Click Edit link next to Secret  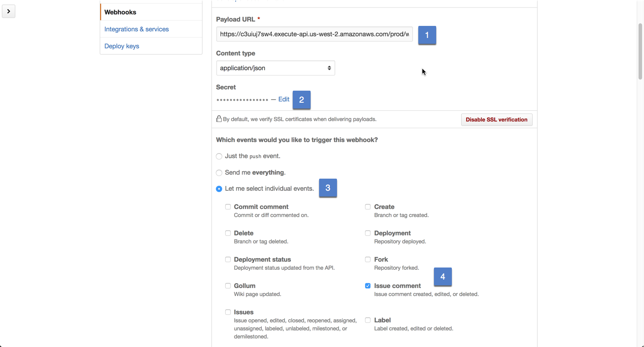coord(284,99)
